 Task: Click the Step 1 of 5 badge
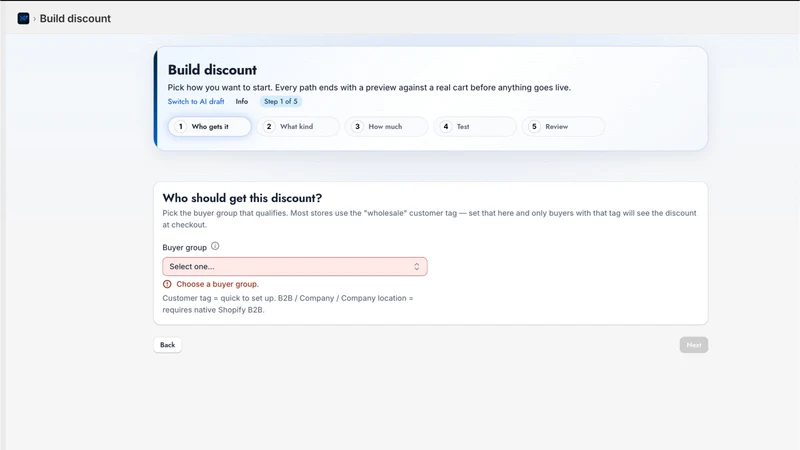pos(281,102)
